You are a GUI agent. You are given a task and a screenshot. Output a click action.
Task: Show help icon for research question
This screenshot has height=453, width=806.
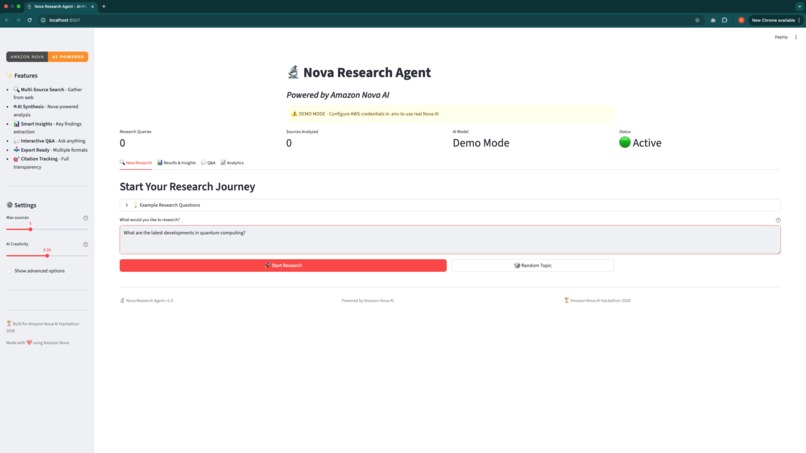[x=778, y=220]
